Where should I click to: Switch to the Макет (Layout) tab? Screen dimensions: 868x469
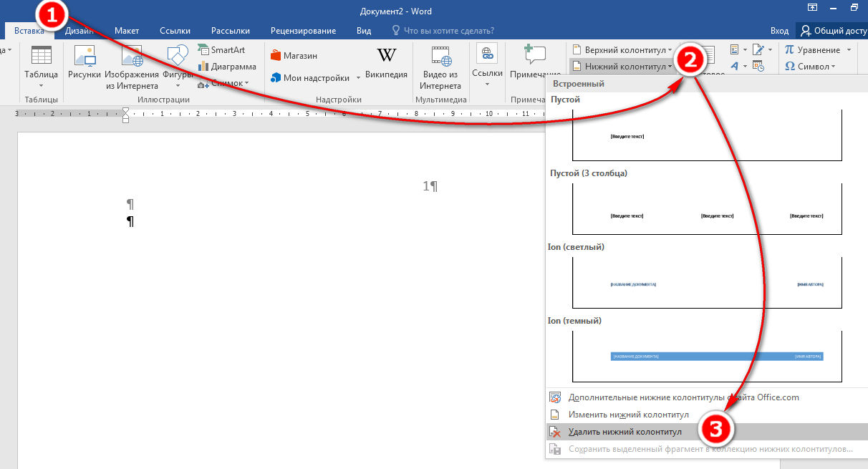click(127, 31)
